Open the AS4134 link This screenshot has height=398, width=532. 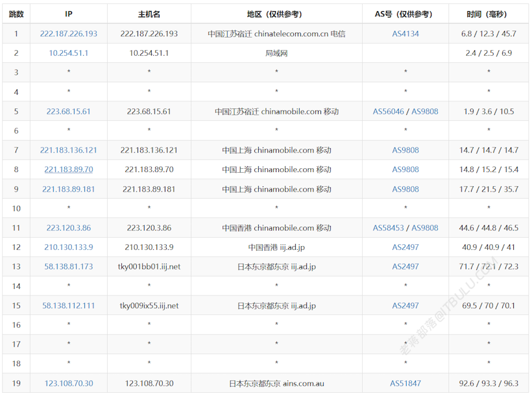tap(405, 34)
